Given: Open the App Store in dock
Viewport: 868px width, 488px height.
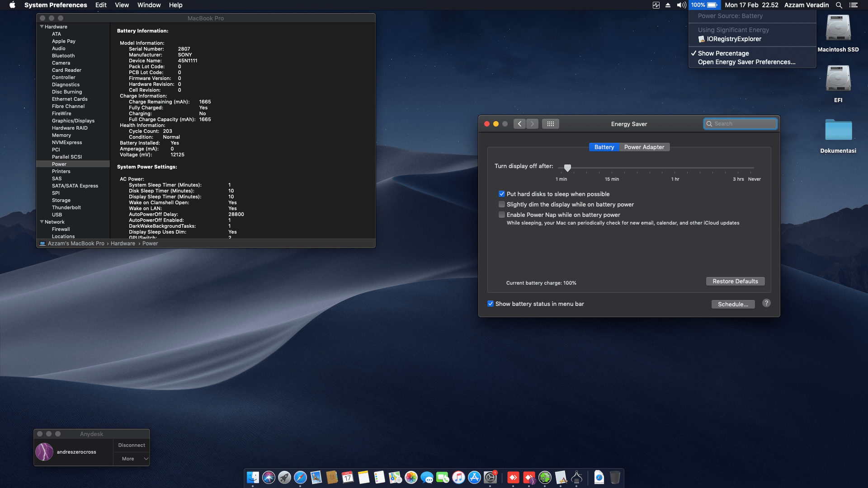Looking at the screenshot, I should point(474,477).
